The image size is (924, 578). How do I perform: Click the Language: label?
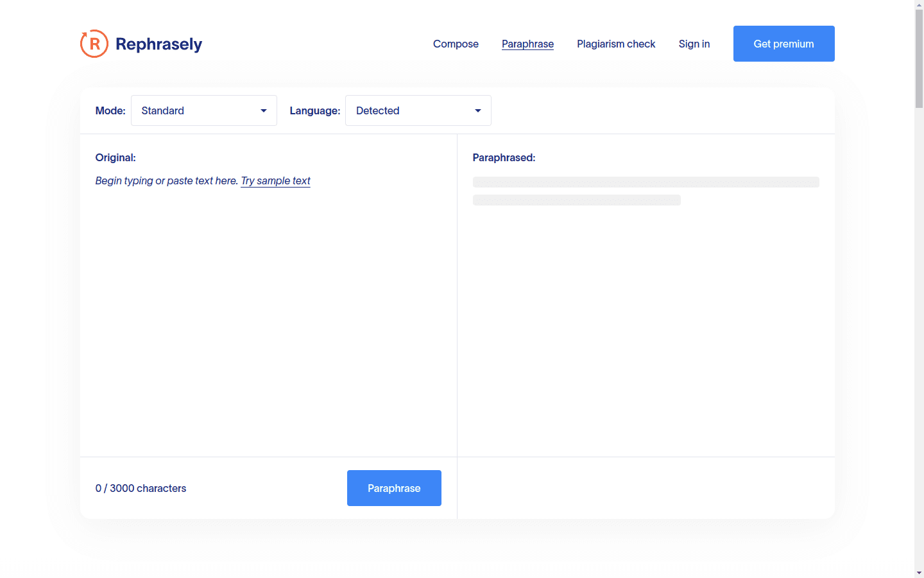click(314, 110)
